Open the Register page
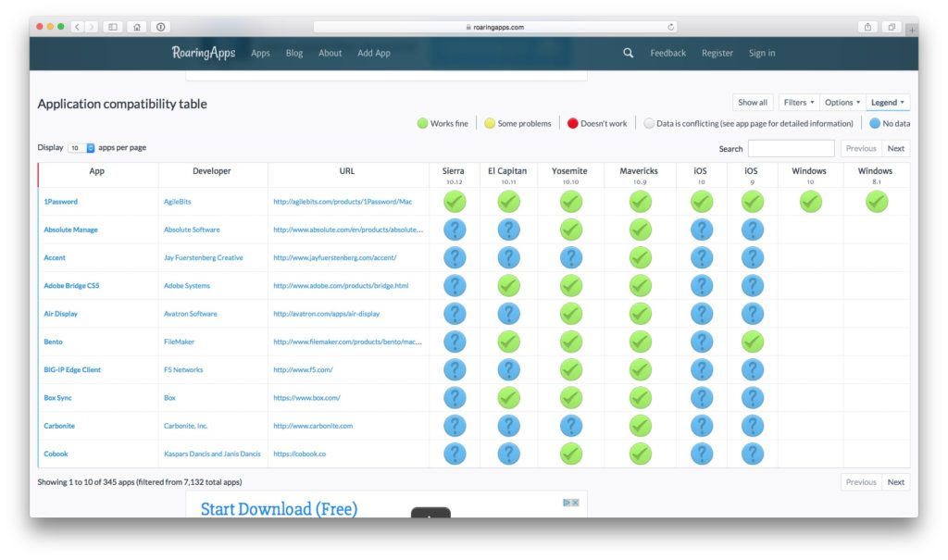948x560 pixels. coord(717,53)
